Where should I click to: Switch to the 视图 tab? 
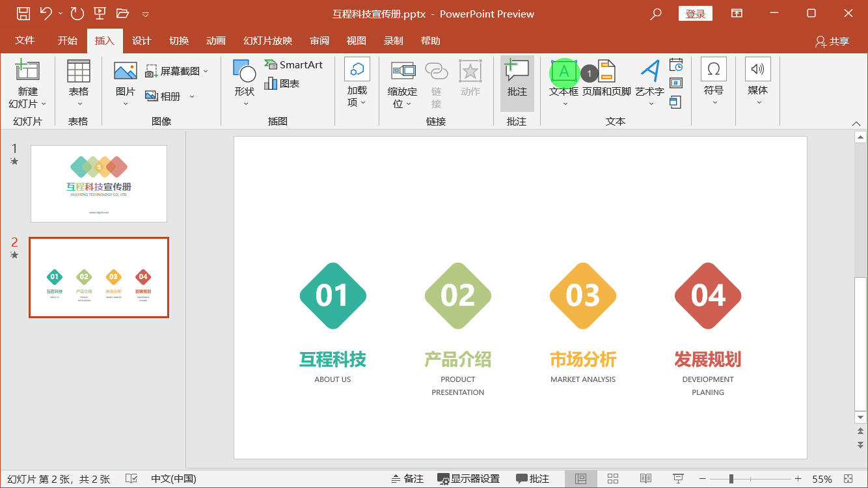(357, 40)
